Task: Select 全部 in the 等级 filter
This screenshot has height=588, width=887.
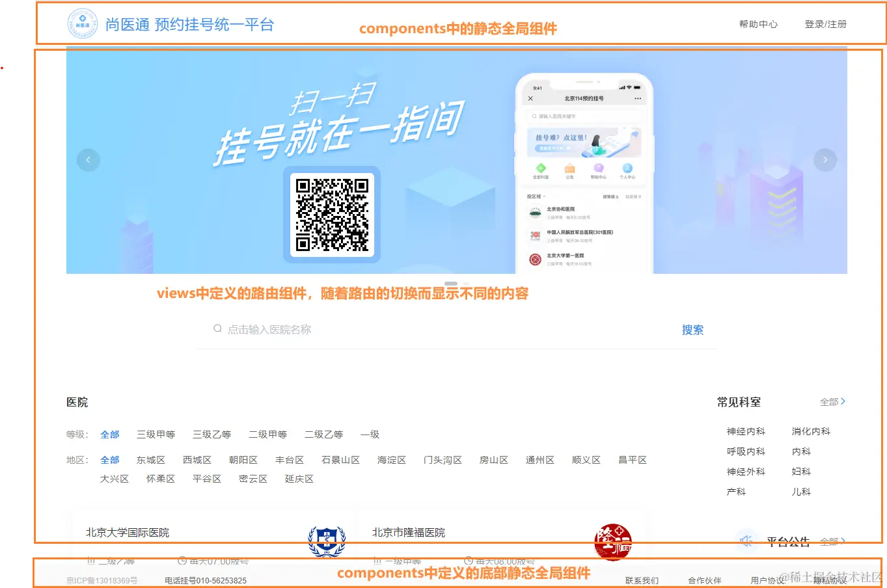Action: coord(110,434)
